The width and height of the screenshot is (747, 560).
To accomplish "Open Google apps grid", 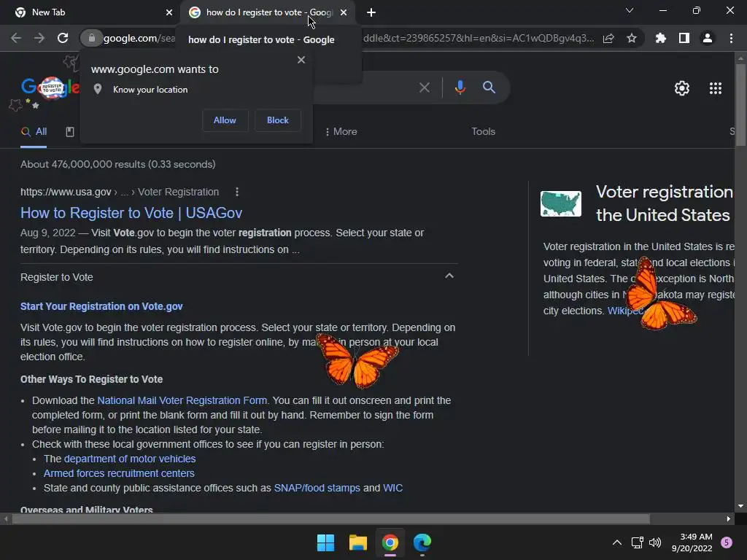I will [x=715, y=88].
